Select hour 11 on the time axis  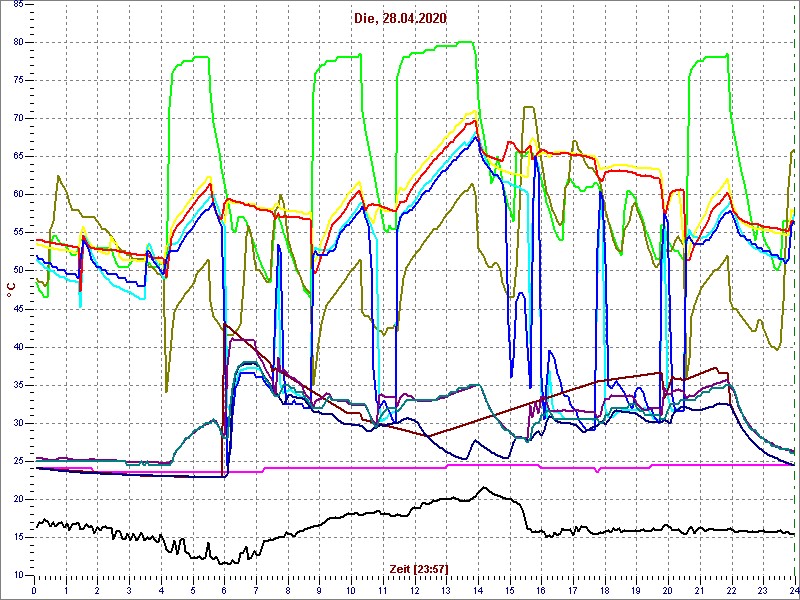382,590
